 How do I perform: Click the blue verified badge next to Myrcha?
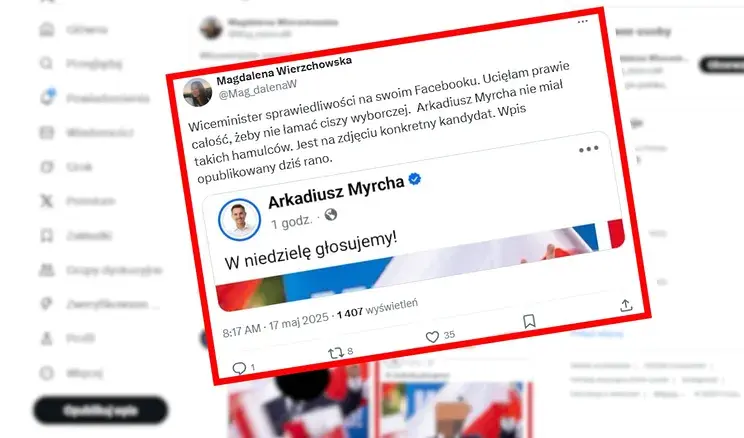(415, 179)
